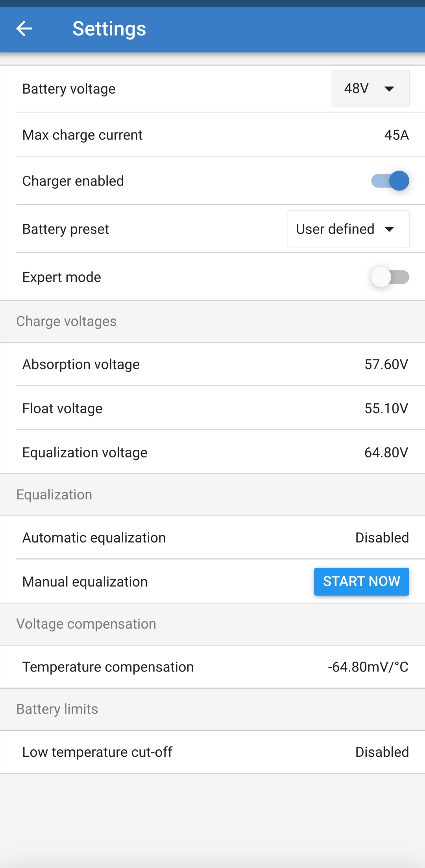Edit the Float voltage value 55.10V
The image size is (425, 868).
pyautogui.click(x=386, y=408)
